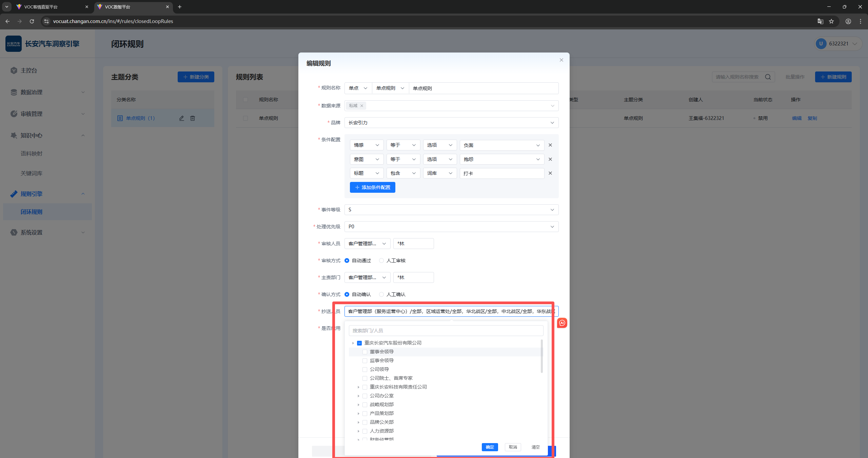
Task: Open the browser translate page icon
Action: [x=820, y=21]
